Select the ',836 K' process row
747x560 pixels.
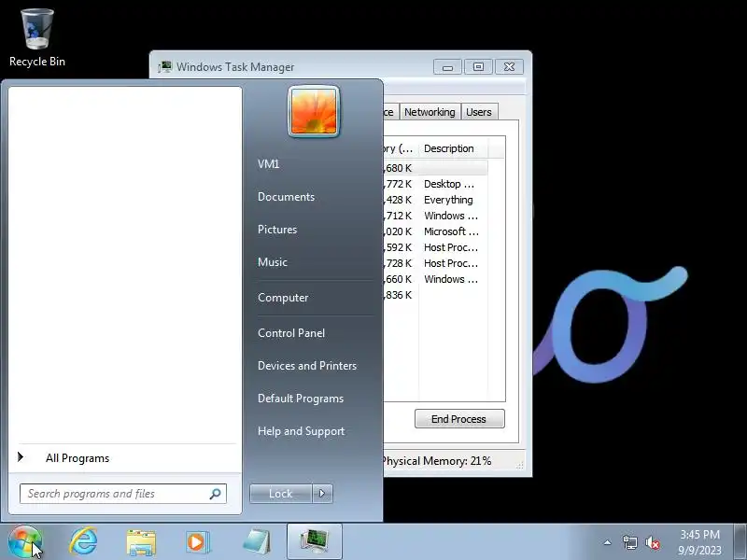click(435, 295)
